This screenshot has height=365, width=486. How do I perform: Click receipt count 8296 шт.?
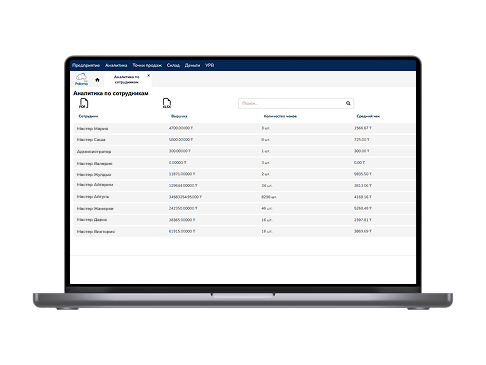pyautogui.click(x=269, y=197)
